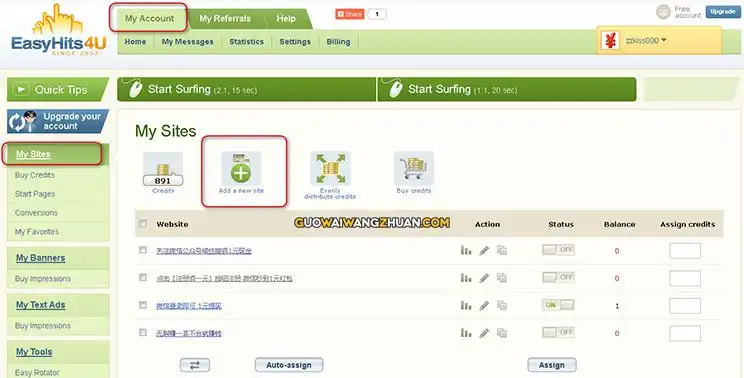View statistics icon for the second site row

click(x=466, y=277)
